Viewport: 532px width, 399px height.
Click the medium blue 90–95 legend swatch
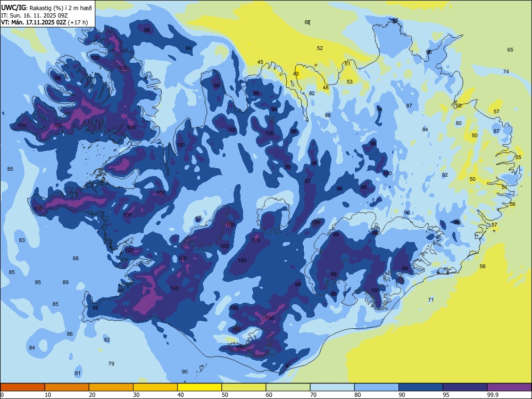[x=421, y=387]
